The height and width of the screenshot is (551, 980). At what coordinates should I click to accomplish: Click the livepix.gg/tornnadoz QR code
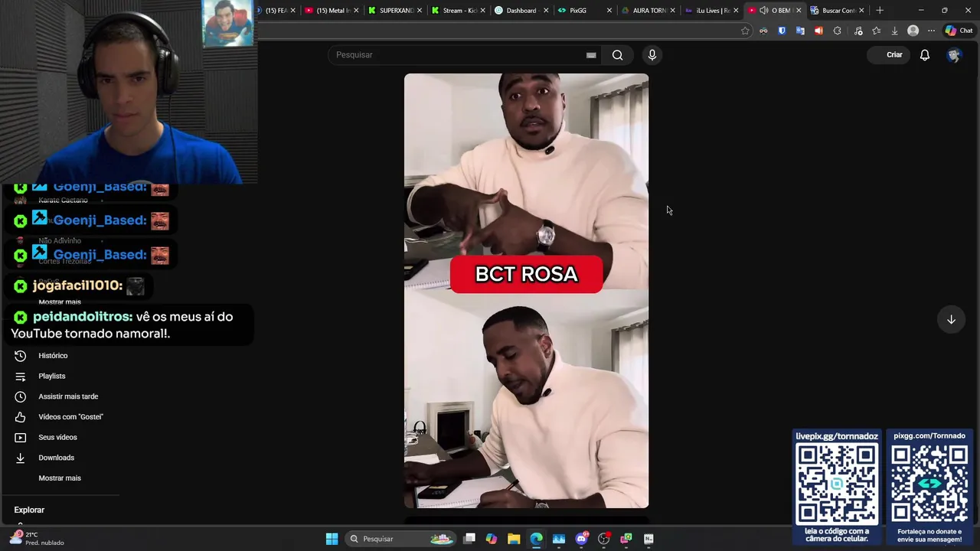[x=837, y=484]
